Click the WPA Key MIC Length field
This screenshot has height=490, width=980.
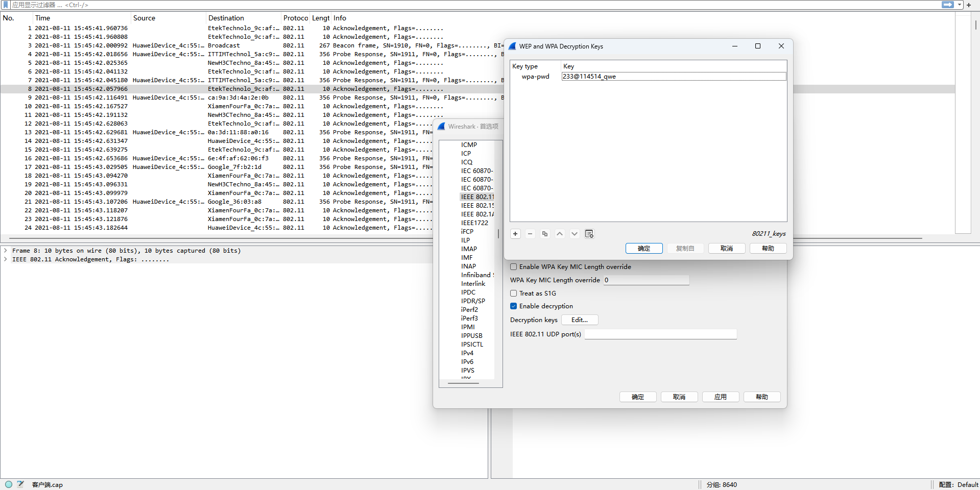click(x=646, y=280)
